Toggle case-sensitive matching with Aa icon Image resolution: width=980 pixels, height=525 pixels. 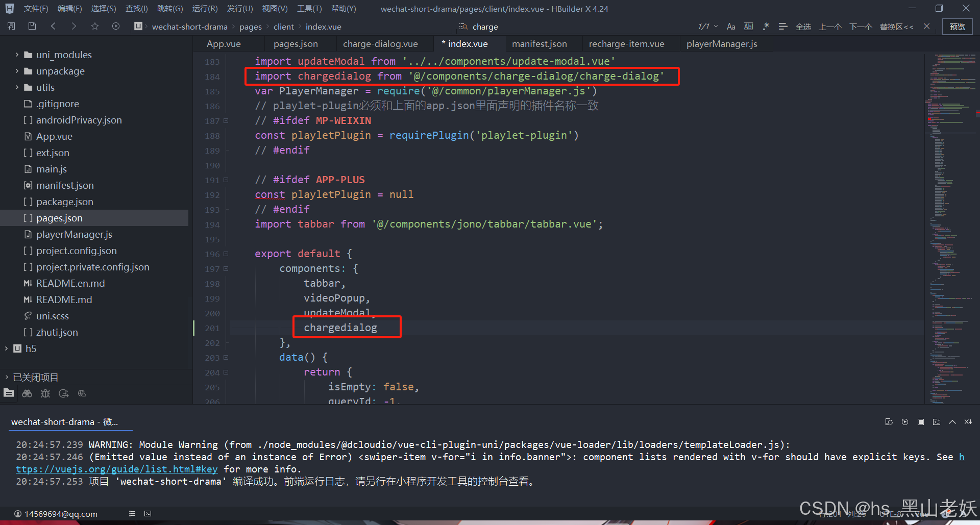click(731, 26)
